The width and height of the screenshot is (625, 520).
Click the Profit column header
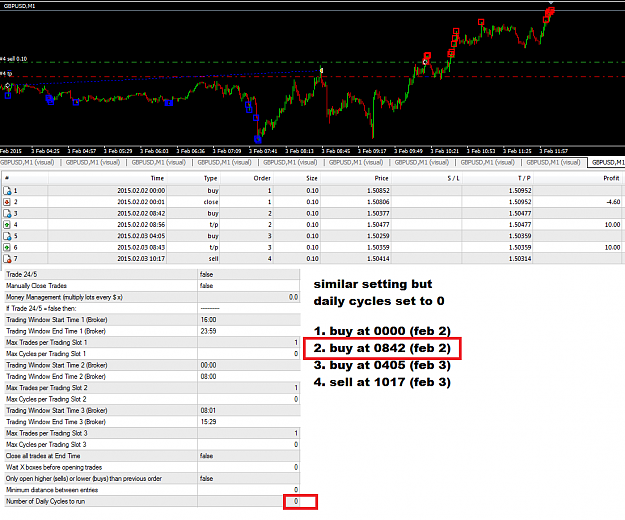pyautogui.click(x=611, y=178)
